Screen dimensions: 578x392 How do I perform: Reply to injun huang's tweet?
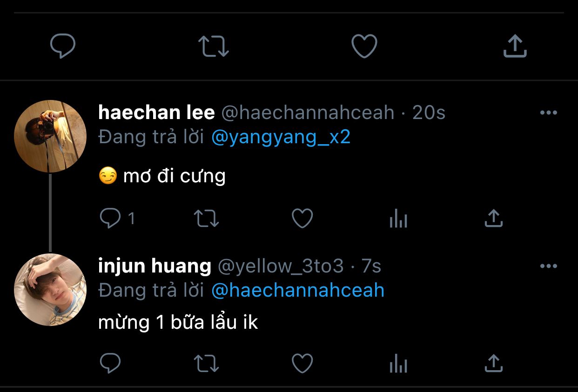pyautogui.click(x=110, y=364)
